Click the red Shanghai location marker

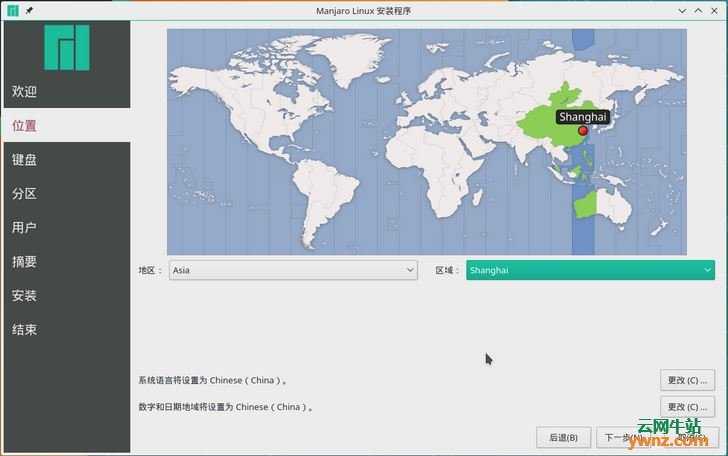click(x=583, y=131)
